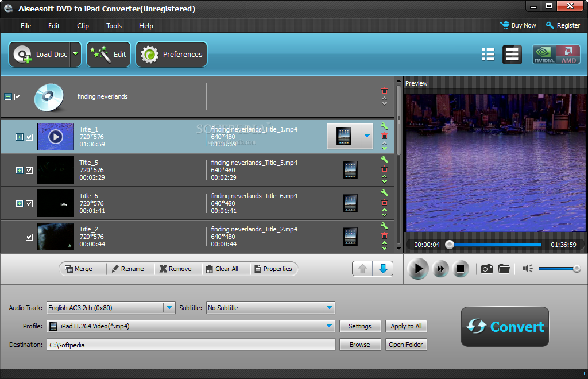Switch to the compact row view icon
Image resolution: width=588 pixels, height=379 pixels.
pyautogui.click(x=512, y=55)
